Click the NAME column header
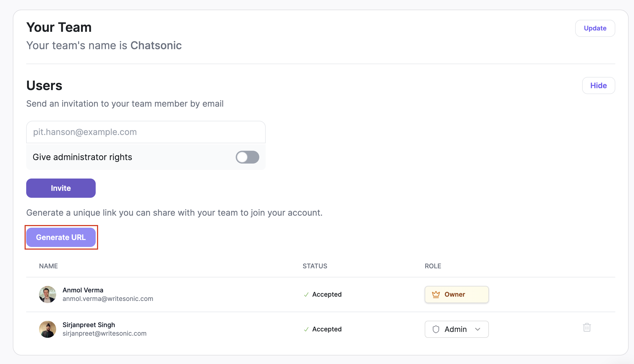 [x=48, y=266]
